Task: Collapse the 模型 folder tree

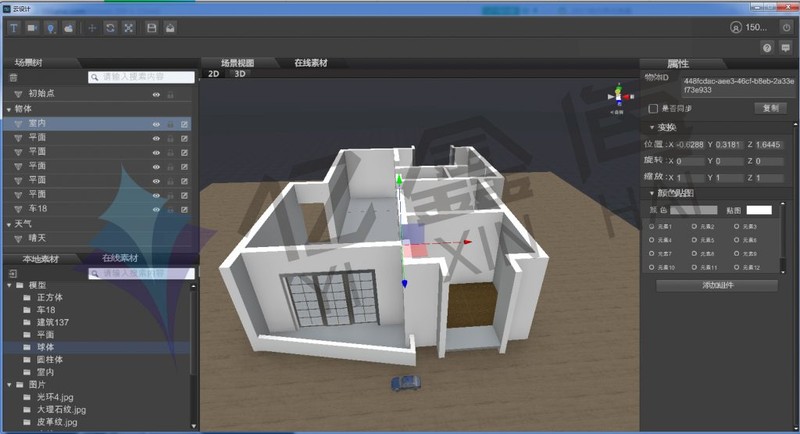Action: point(9,286)
